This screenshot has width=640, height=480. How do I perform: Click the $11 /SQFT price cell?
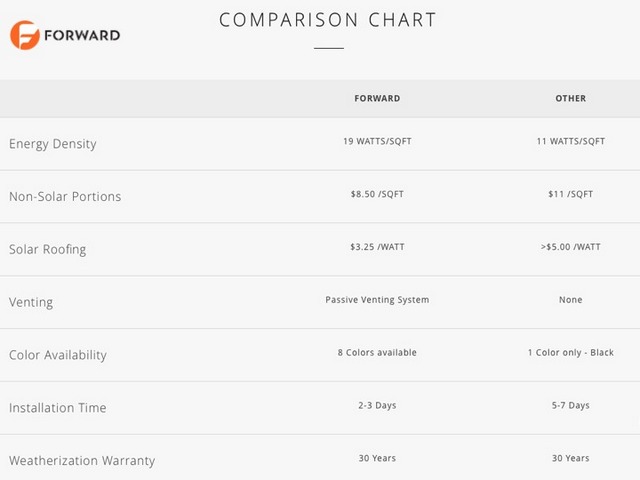click(x=571, y=194)
